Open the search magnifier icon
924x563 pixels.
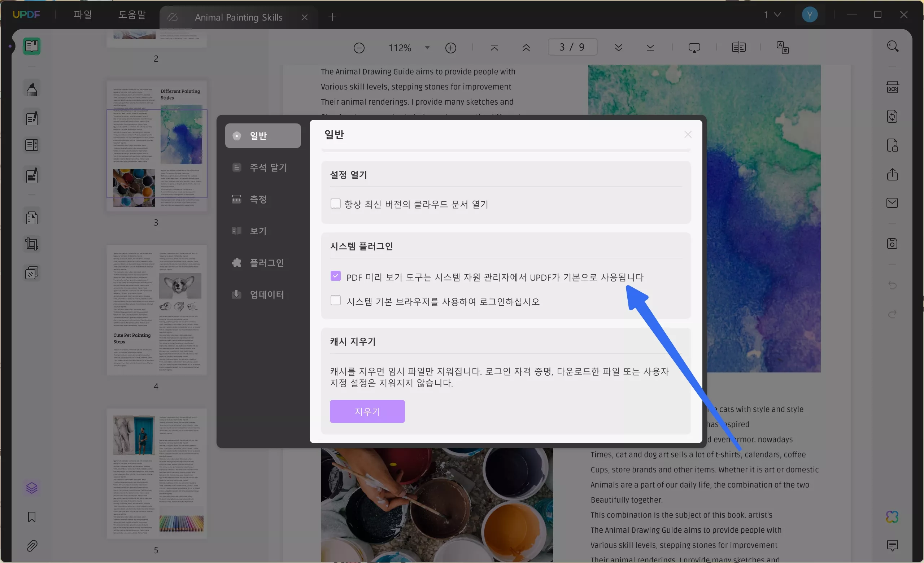[893, 47]
